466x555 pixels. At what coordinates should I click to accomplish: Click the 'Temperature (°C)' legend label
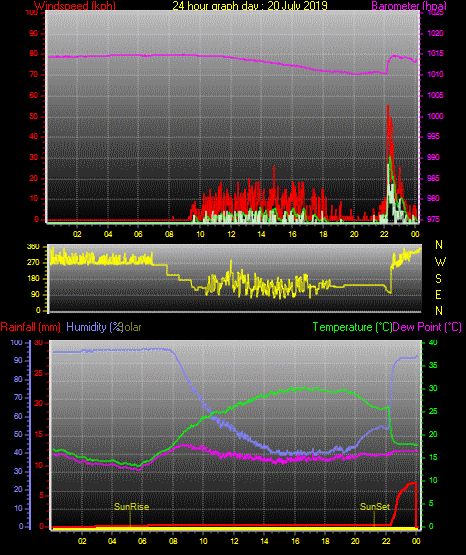coord(352,327)
